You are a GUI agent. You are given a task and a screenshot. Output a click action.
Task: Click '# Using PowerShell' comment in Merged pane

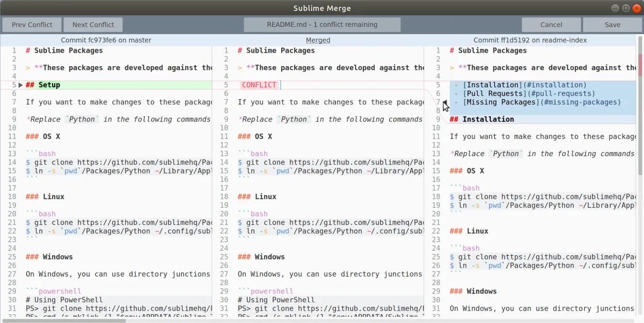pyautogui.click(x=276, y=300)
